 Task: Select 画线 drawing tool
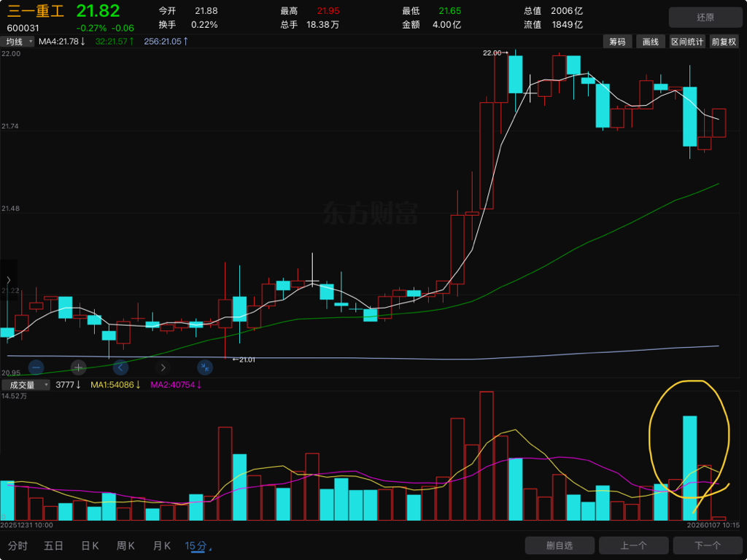coord(650,42)
